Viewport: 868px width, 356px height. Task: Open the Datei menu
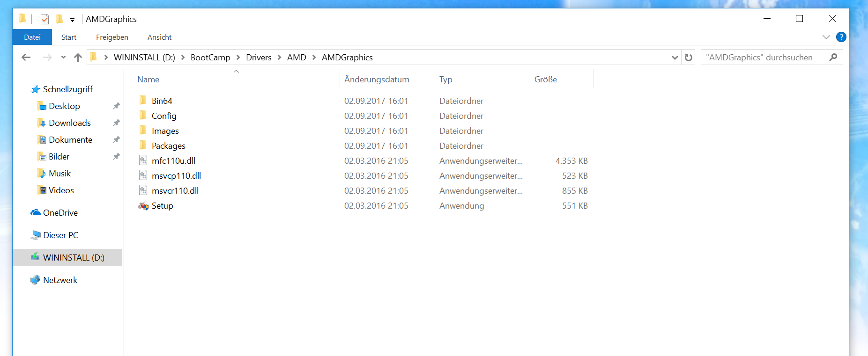coord(32,37)
